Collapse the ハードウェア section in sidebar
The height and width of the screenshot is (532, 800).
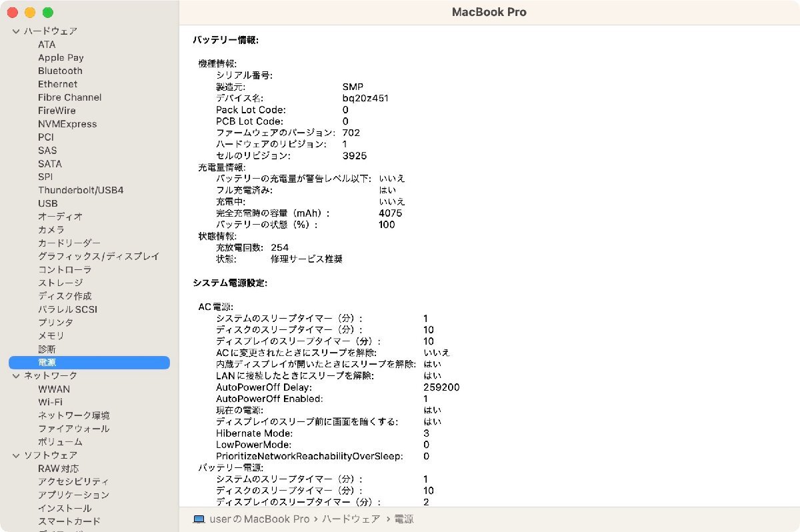point(16,31)
